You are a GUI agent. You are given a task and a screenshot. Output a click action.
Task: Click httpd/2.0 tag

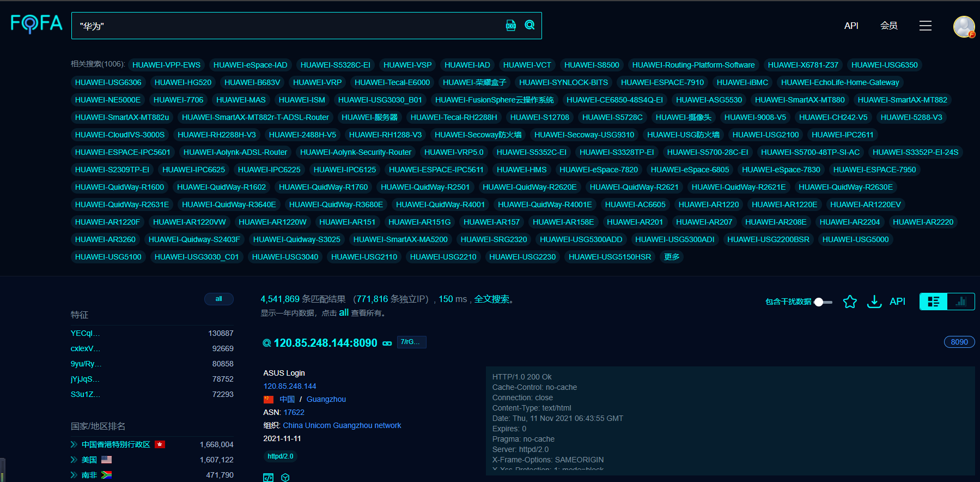(280, 456)
